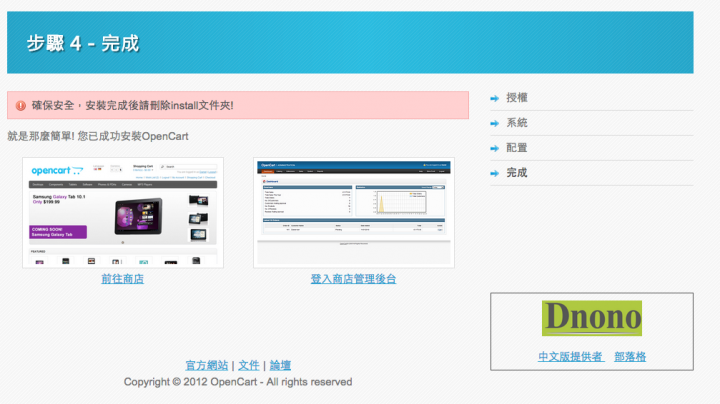720x404 pixels.
Task: Click the admin dashboard screenshot thumbnail
Action: pyautogui.click(x=354, y=213)
